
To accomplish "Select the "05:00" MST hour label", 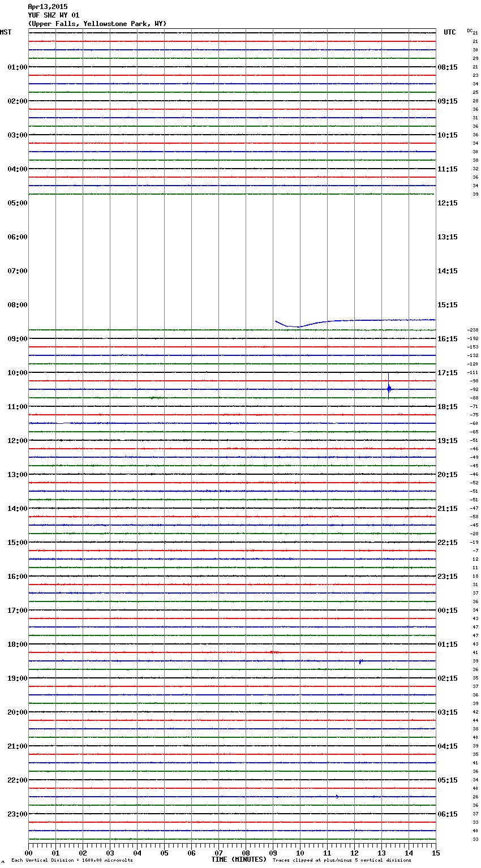I will pyautogui.click(x=18, y=203).
